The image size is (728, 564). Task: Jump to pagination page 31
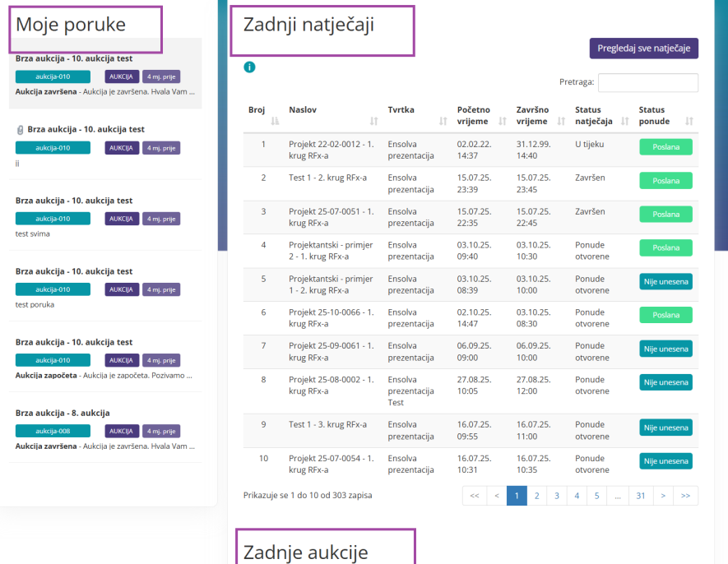(640, 496)
